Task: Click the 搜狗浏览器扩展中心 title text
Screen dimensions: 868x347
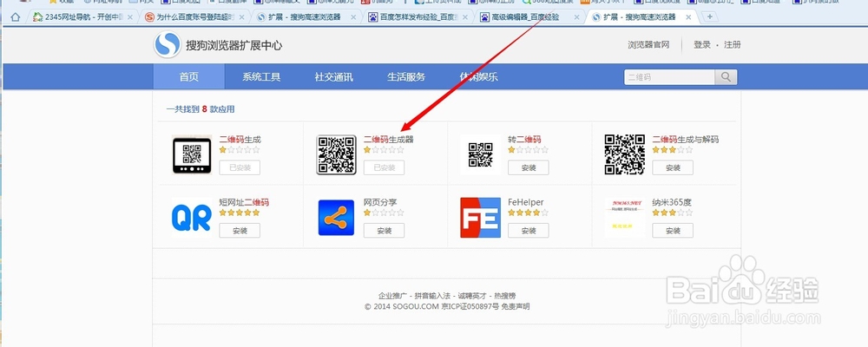Action: (x=234, y=45)
